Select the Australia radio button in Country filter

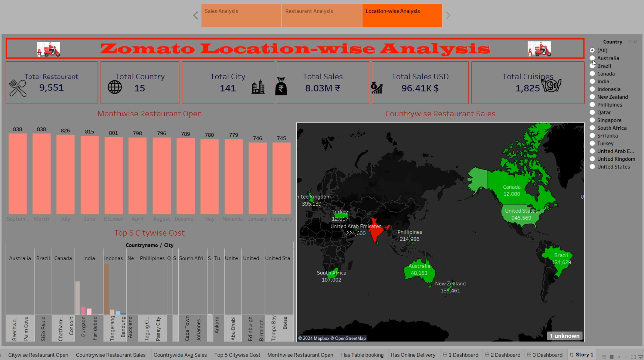pyautogui.click(x=592, y=58)
